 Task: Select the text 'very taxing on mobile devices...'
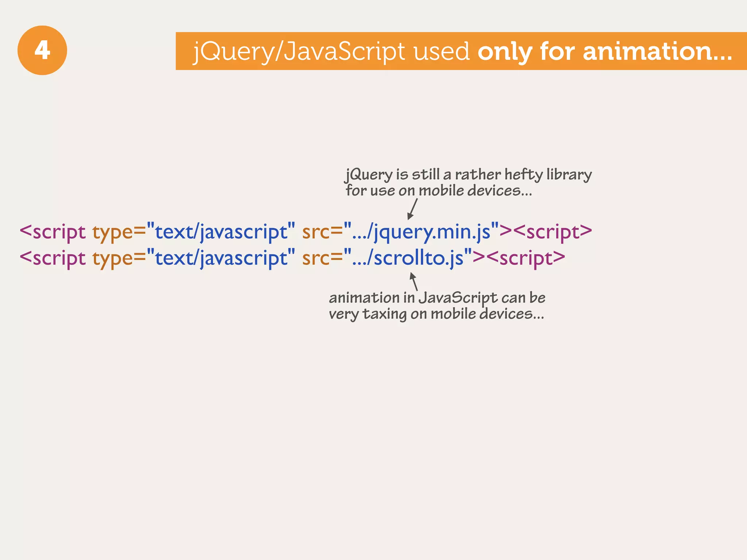click(x=436, y=314)
